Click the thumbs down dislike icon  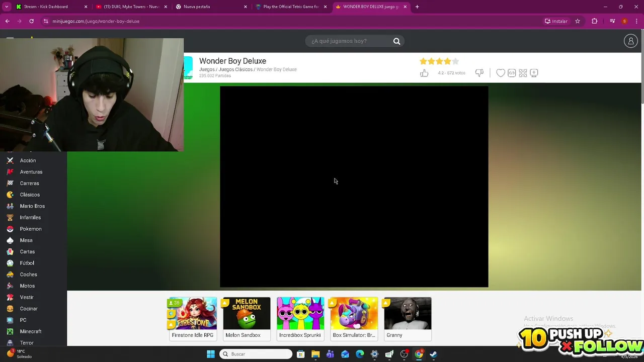[x=479, y=73]
